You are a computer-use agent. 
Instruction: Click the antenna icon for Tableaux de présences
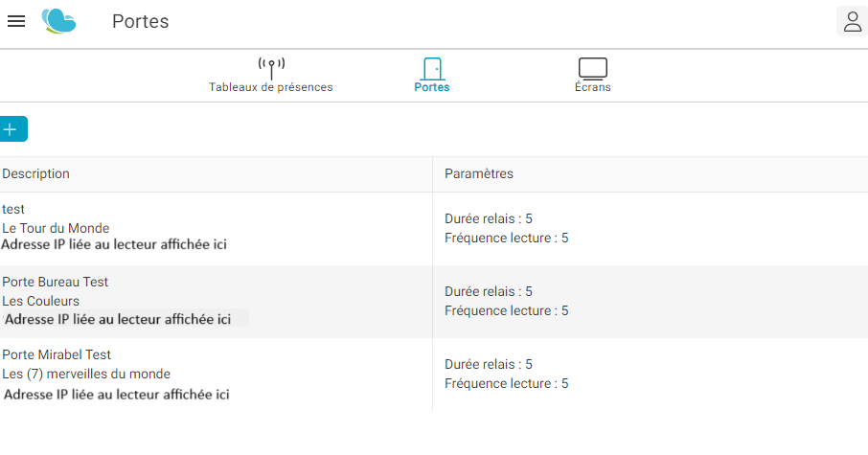tap(271, 69)
